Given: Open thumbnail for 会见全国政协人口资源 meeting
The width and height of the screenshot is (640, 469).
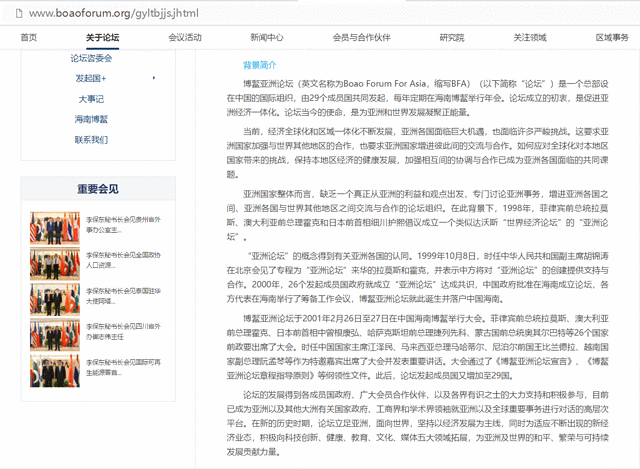Looking at the screenshot, I should click(x=56, y=257).
